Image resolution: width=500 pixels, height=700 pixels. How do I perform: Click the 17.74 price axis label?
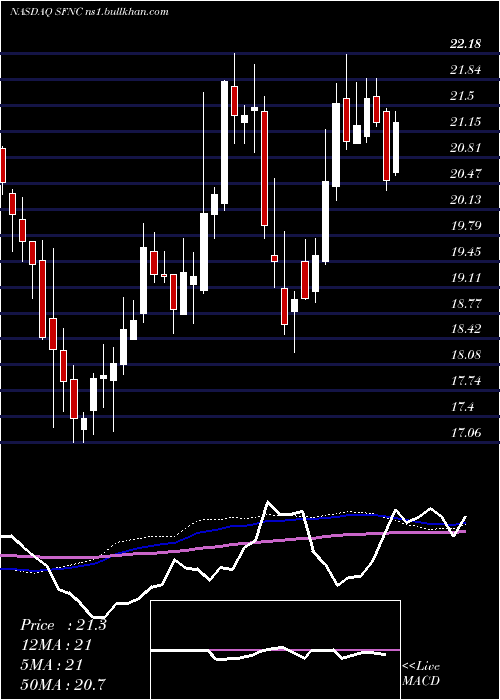coord(466,381)
